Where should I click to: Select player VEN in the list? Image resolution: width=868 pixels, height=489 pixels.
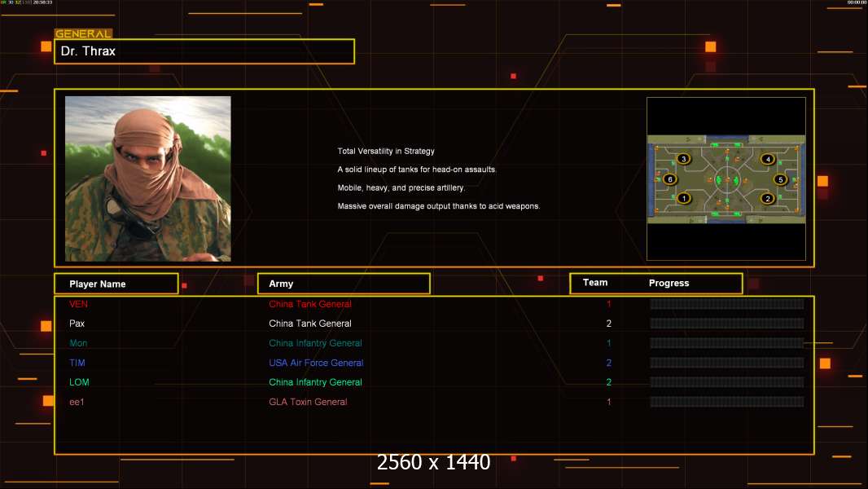click(79, 304)
